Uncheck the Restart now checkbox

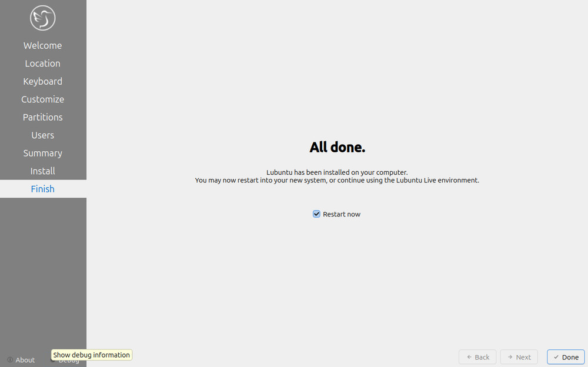point(316,214)
